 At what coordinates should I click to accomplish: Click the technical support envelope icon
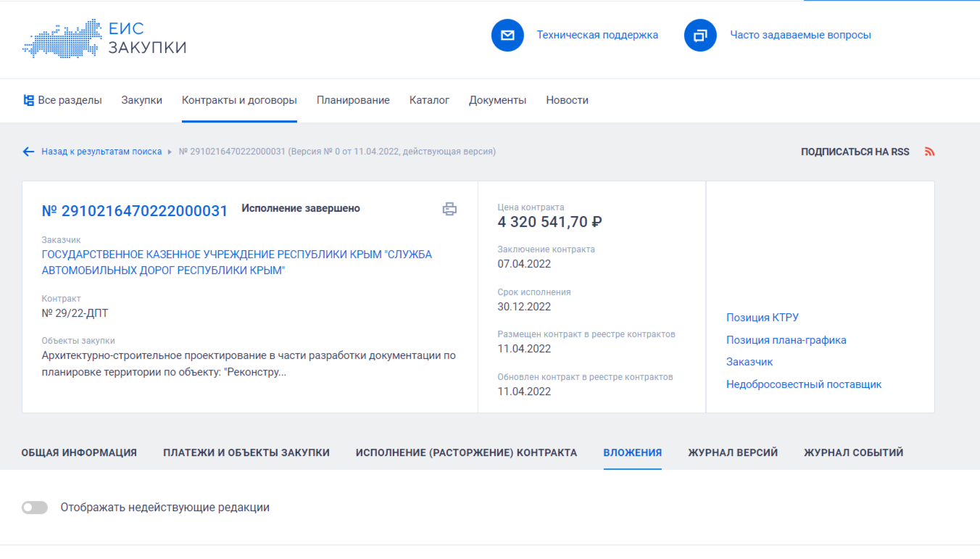pyautogui.click(x=507, y=36)
